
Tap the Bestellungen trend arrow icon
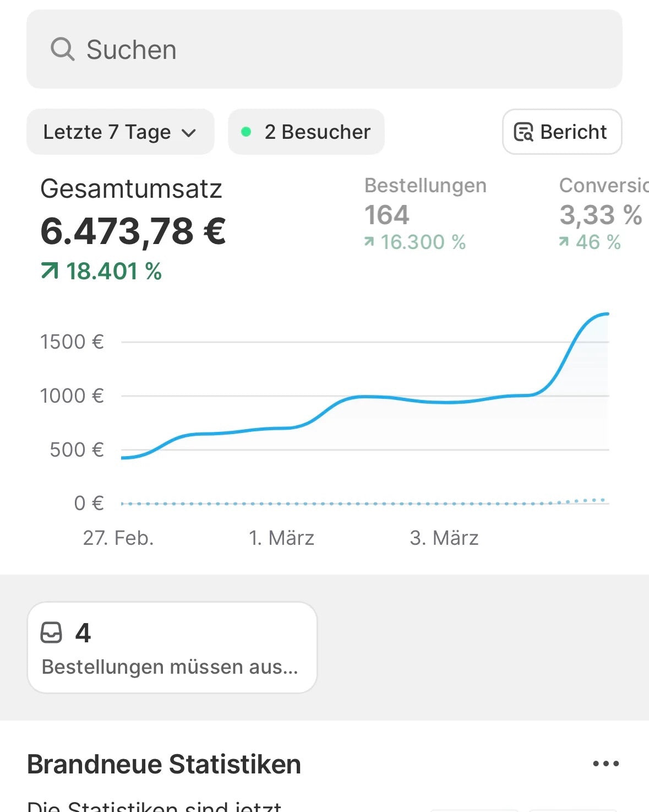click(369, 241)
